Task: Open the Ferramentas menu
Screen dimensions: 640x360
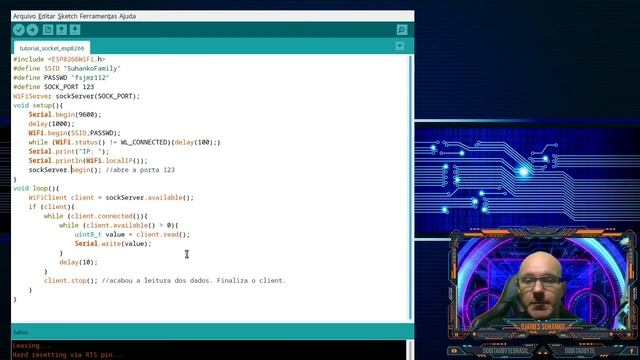Action: (x=98, y=16)
